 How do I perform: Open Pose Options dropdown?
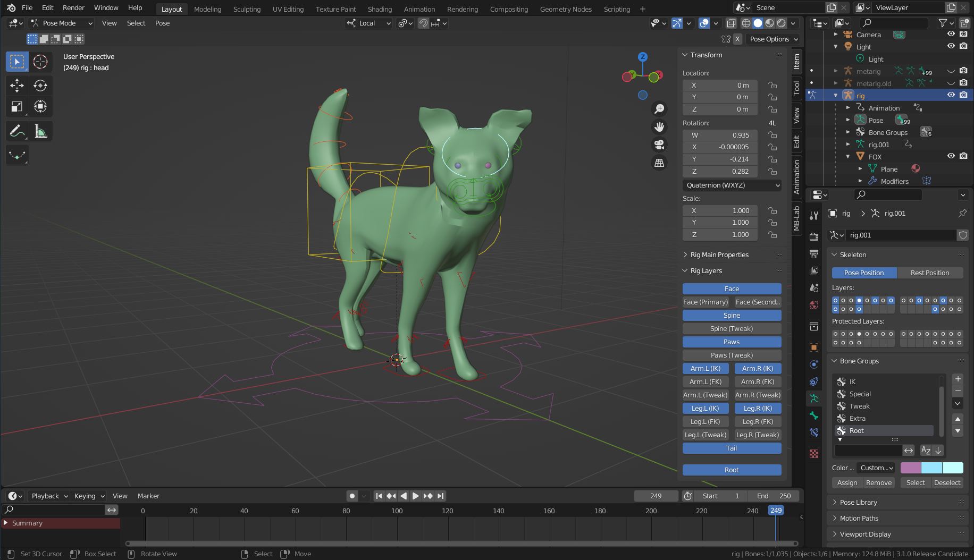[774, 39]
